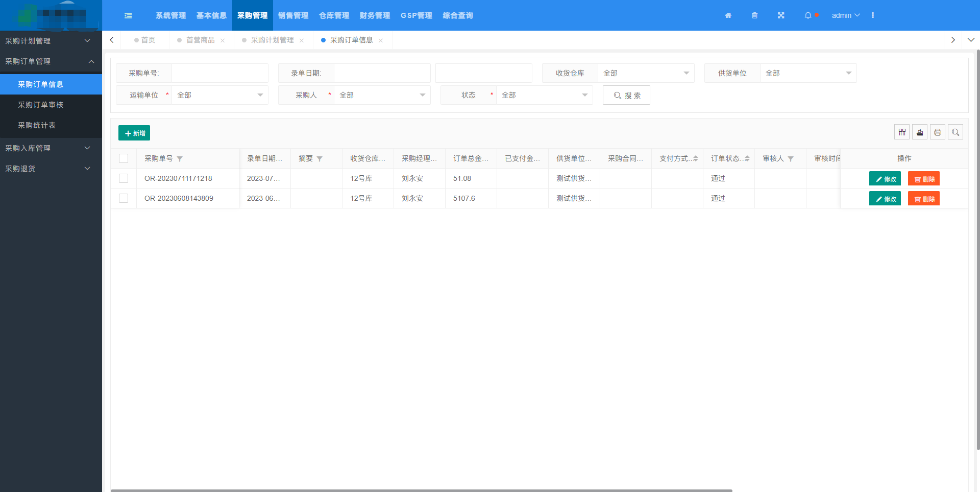
Task: Open the 基本信息 top menu
Action: tap(212, 15)
